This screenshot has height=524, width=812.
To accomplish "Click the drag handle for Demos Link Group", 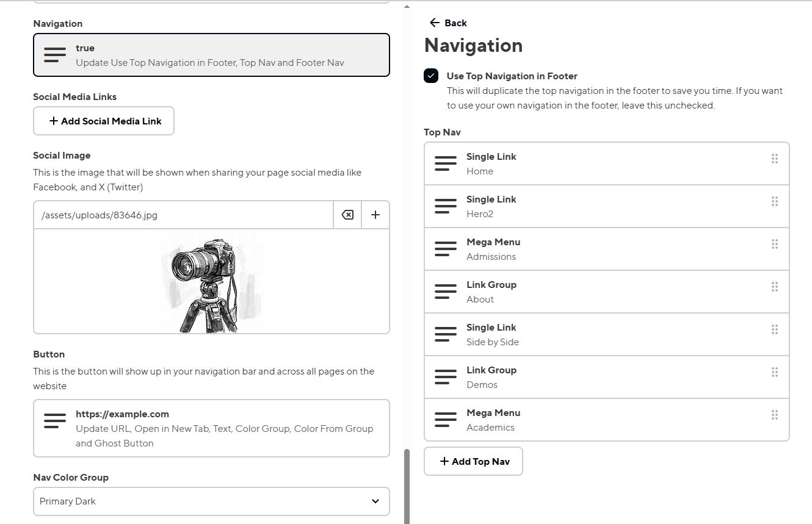I will tap(774, 372).
